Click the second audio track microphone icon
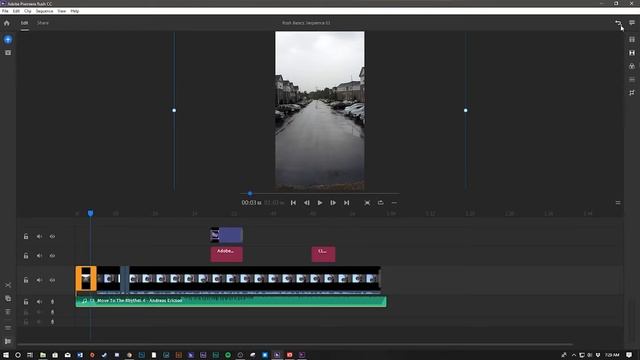Viewport: 640px width, 360px height. click(52, 312)
